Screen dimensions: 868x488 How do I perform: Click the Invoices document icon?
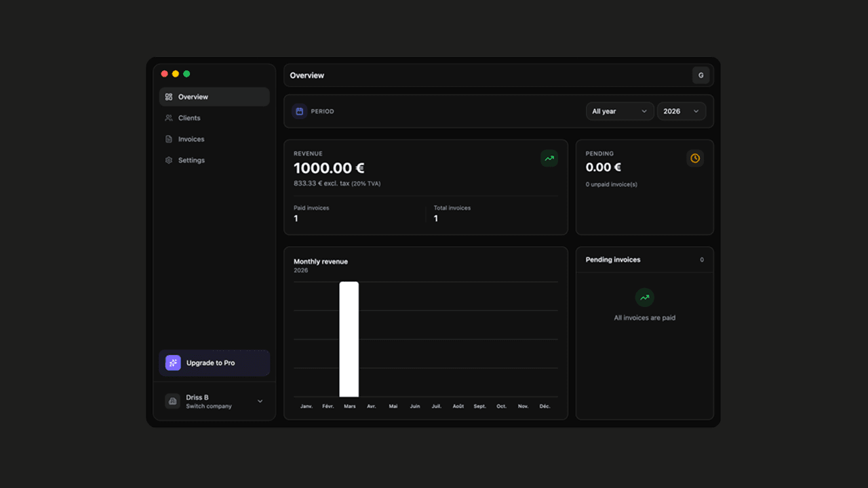coord(169,139)
